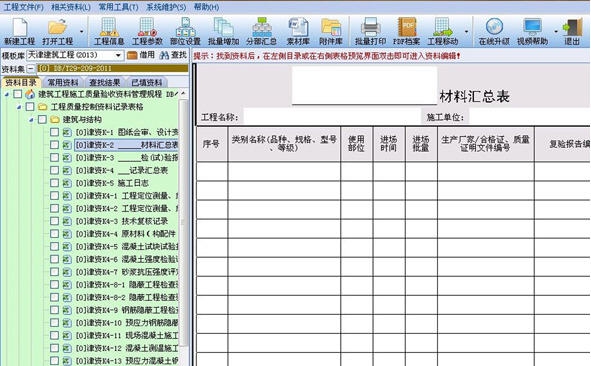Open the 帮助(H) menu
Screen dimensions: 591x366
click(207, 7)
